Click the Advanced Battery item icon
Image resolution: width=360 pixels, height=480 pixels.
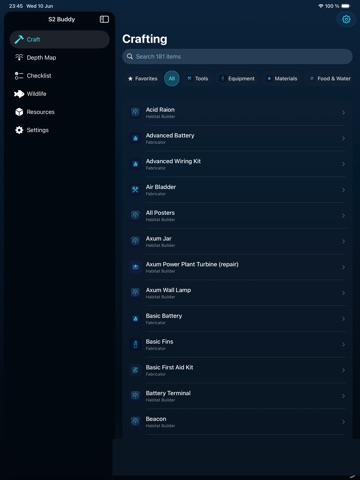[135, 138]
